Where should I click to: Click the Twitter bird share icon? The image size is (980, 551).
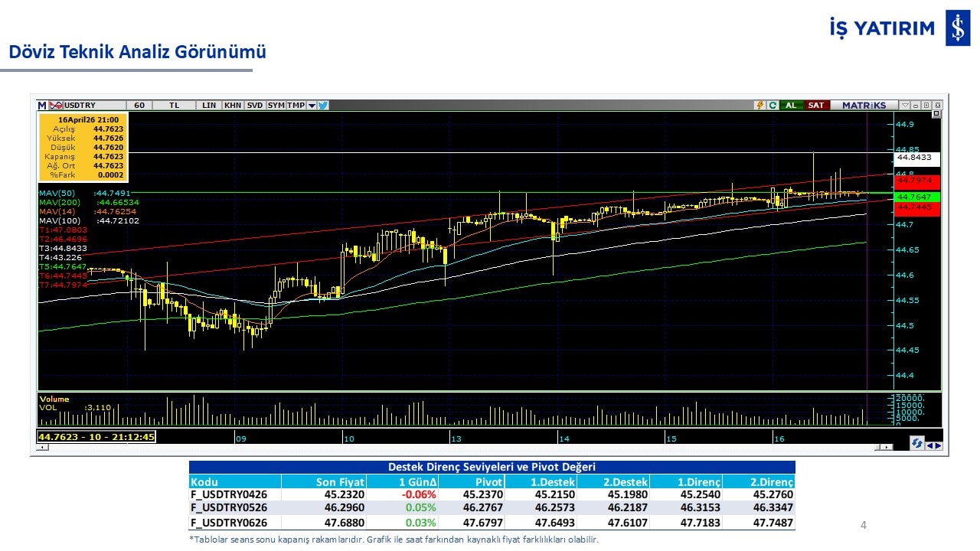323,106
